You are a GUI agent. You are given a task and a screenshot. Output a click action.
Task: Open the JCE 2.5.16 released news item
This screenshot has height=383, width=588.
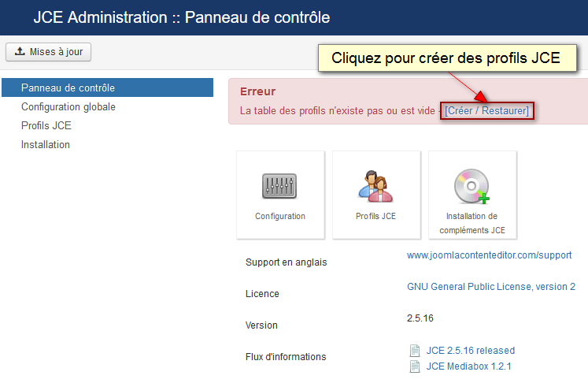(x=470, y=351)
